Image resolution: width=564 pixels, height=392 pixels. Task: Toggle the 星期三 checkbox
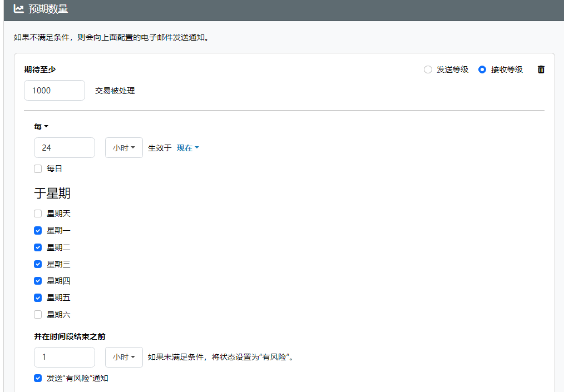click(x=38, y=264)
